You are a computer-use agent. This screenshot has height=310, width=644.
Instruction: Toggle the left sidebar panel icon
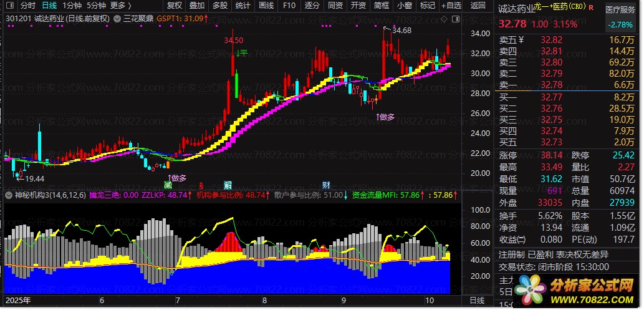(x=10, y=6)
